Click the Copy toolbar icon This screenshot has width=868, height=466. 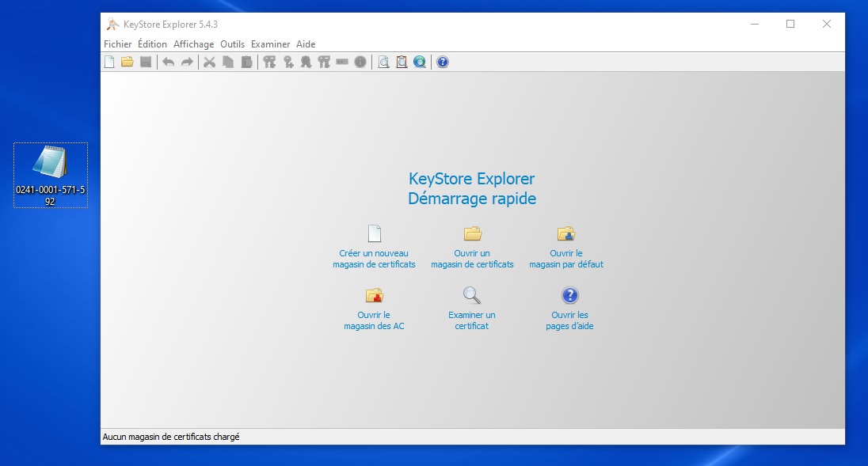click(228, 62)
